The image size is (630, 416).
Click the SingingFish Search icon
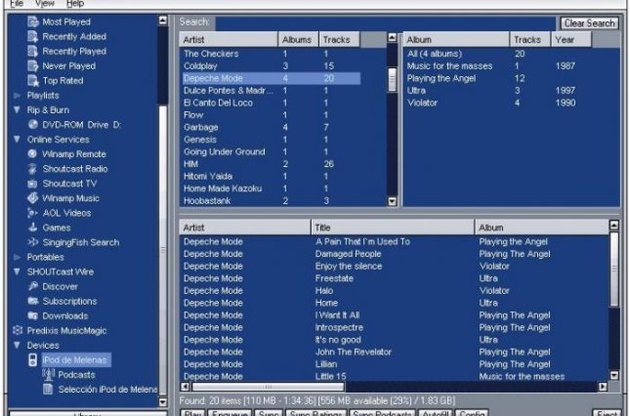33,242
